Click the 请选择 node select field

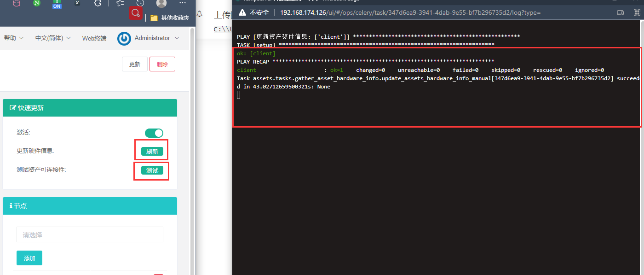(x=90, y=234)
